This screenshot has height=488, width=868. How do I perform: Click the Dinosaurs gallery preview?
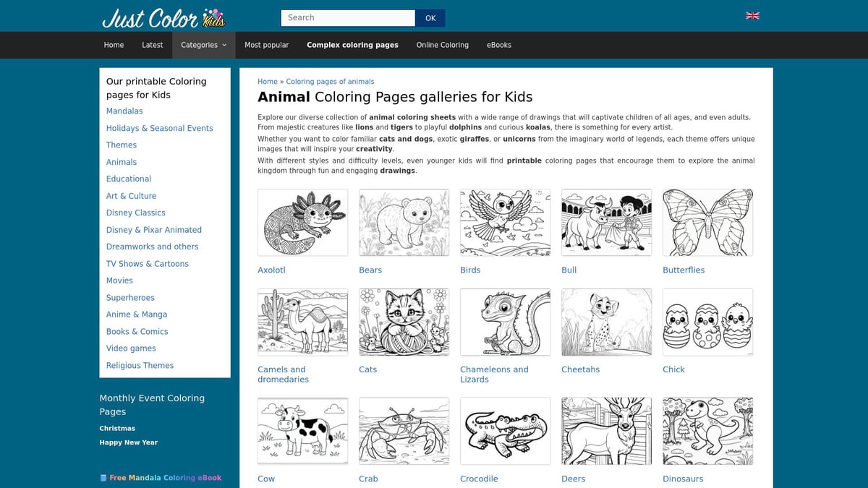707,431
